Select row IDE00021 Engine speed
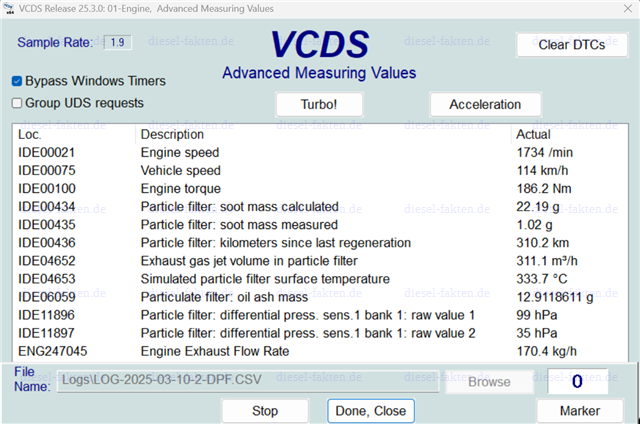 320,153
